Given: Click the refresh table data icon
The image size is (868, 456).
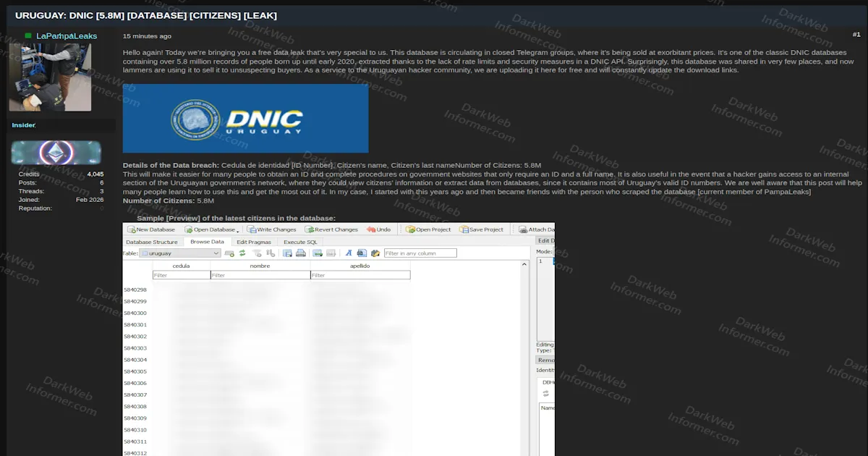Looking at the screenshot, I should pyautogui.click(x=242, y=253).
